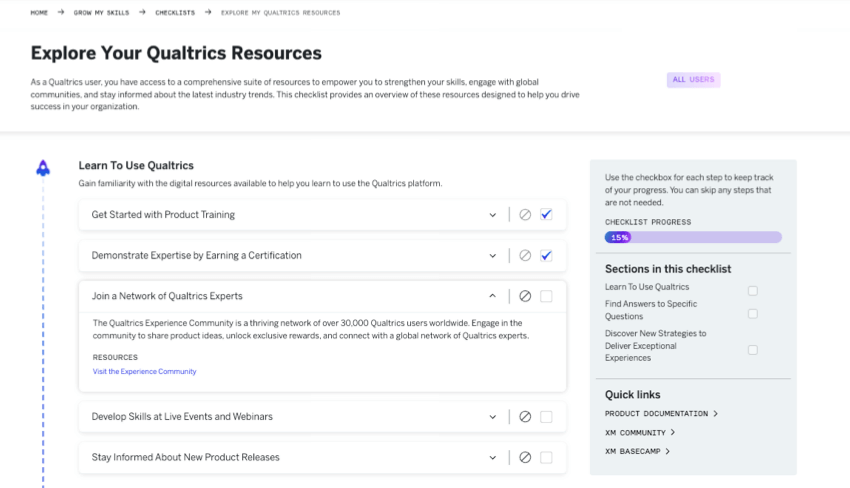The height and width of the screenshot is (488, 850).
Task: Click the rocket icon beside Learn To Use Qualtrics
Action: coord(43,168)
